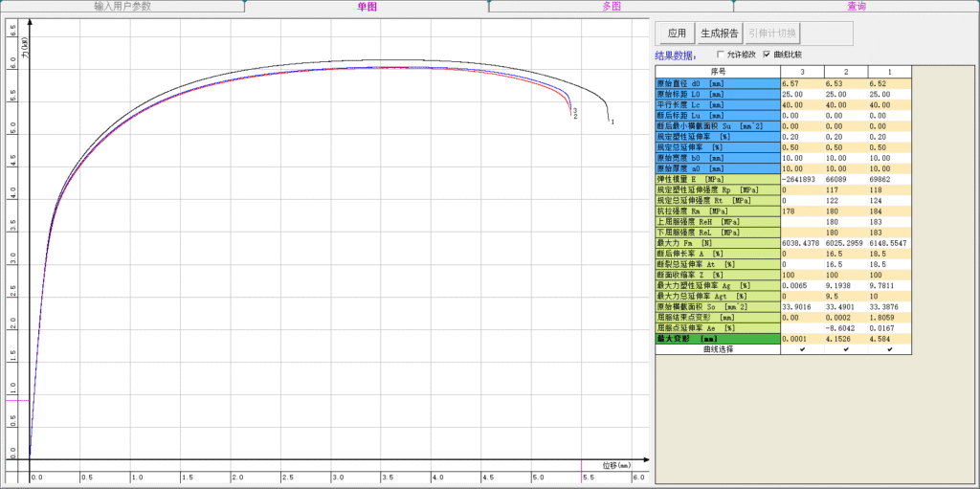Select the Ag value 9.7811
980x489 pixels.
click(x=889, y=286)
